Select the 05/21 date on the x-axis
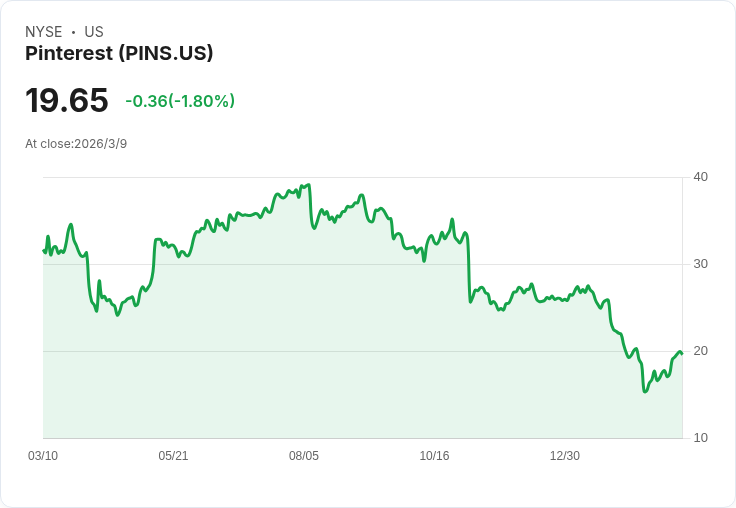The width and height of the screenshot is (736, 508). (173, 456)
